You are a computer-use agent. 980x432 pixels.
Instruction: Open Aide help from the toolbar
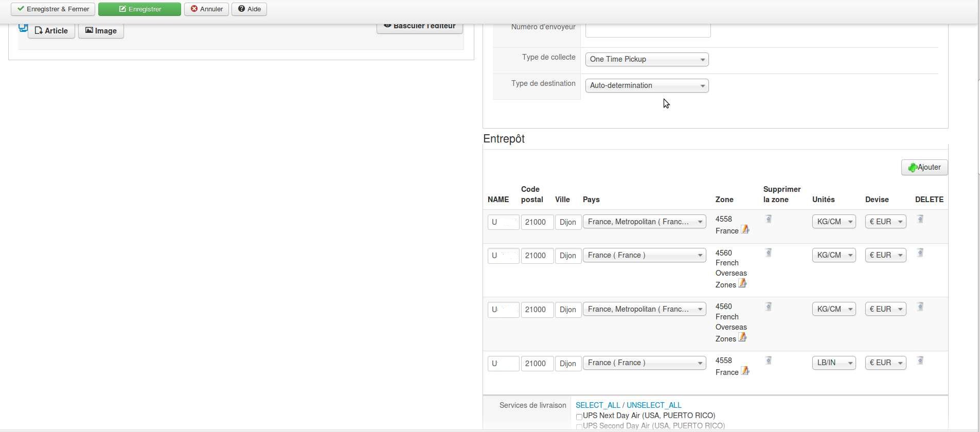[249, 9]
